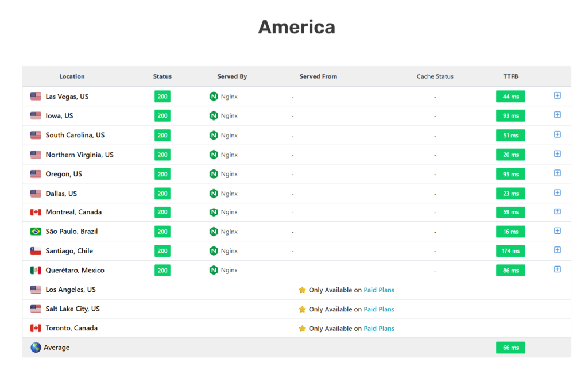Click the Chile flag next to Santiago, Chile

[x=36, y=250]
